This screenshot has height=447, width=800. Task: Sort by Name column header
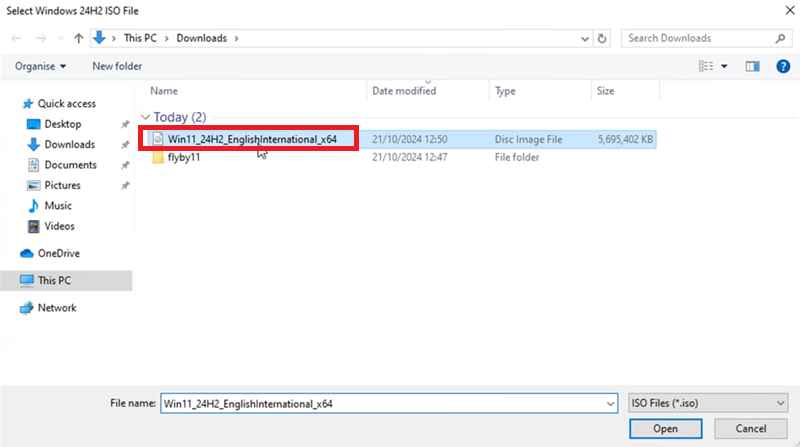coord(164,91)
